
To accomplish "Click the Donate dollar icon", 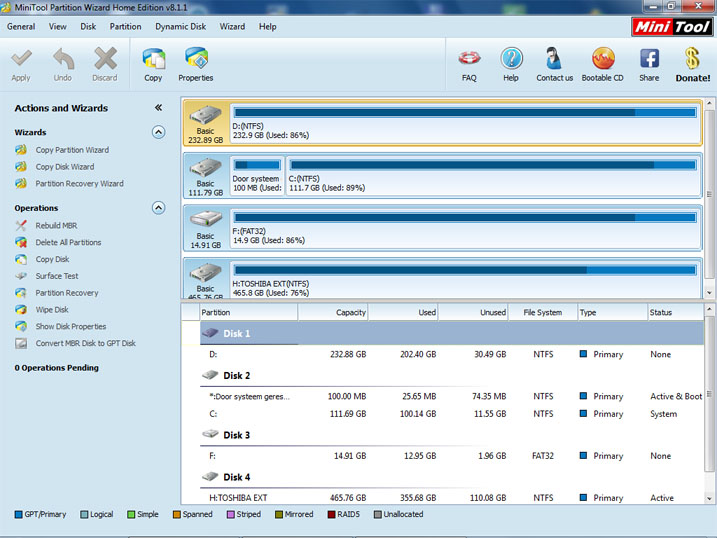I will pyautogui.click(x=692, y=59).
